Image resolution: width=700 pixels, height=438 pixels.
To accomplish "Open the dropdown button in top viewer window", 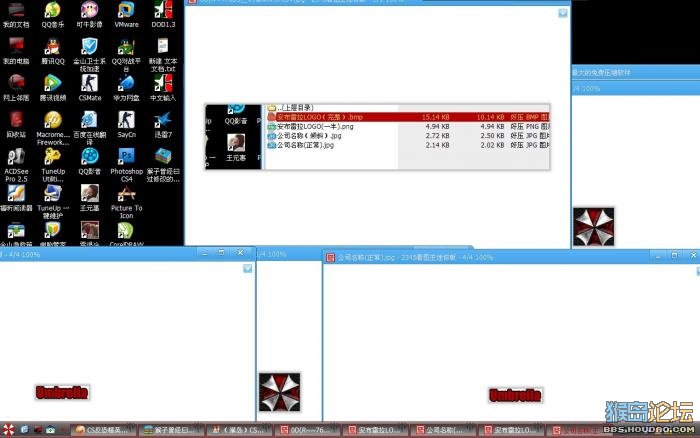I will click(562, 13).
